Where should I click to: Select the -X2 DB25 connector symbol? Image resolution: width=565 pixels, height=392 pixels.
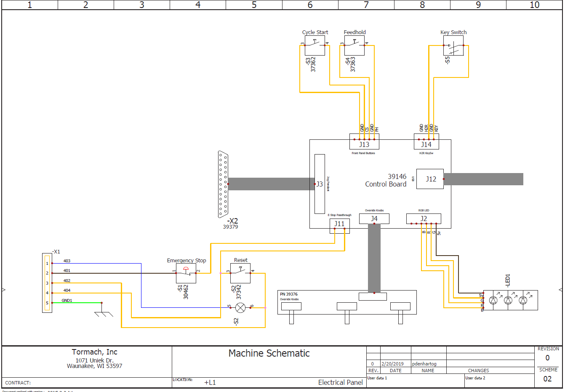click(223, 184)
